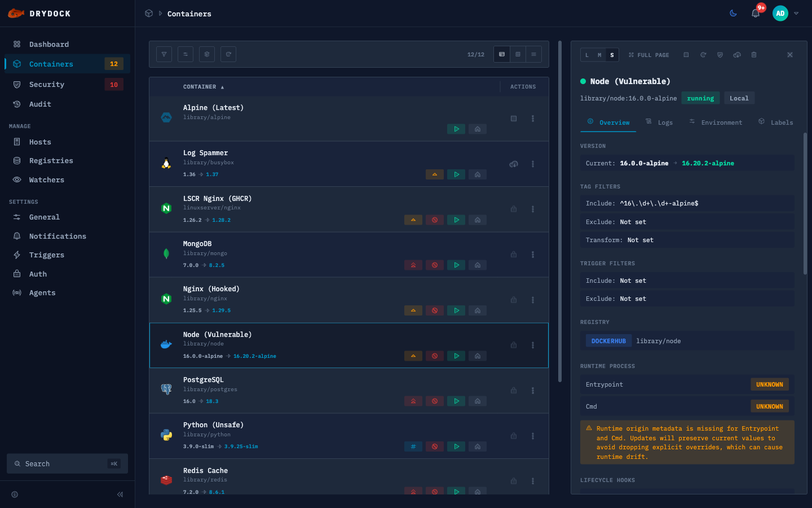Open the more-actions menu for Node (Vulnerable)
Viewport: 812px width, 508px height.
[533, 345]
